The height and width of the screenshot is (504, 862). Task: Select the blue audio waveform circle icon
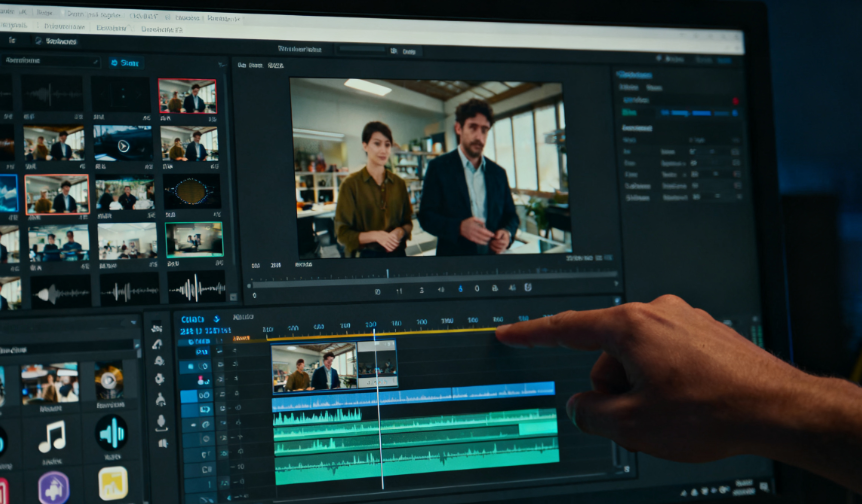pos(111,433)
